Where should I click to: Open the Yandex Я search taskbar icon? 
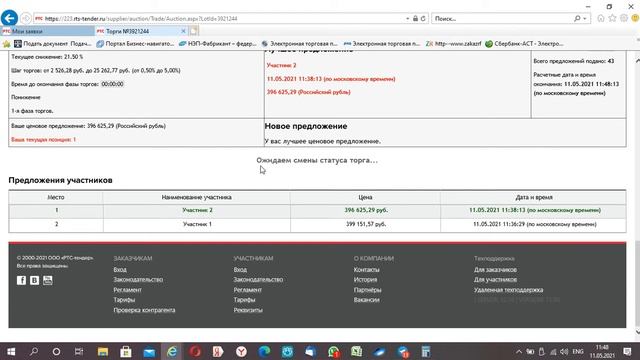click(218, 351)
